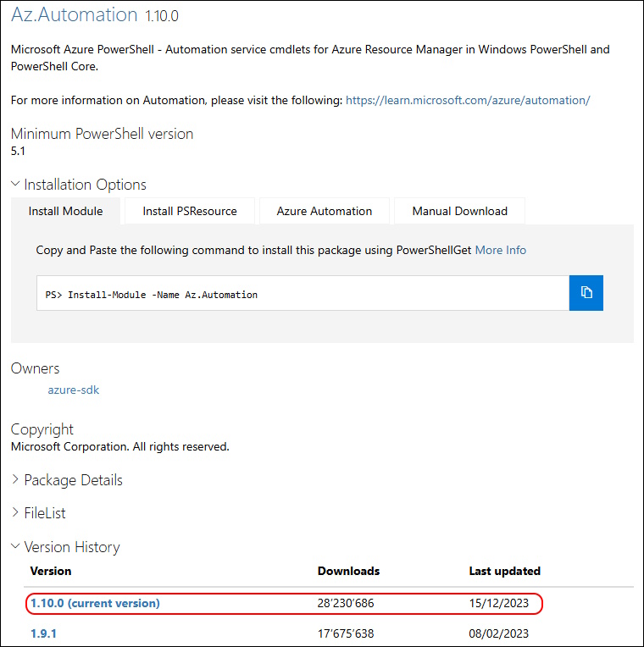This screenshot has width=644, height=647.
Task: Select the 17'675'638 downloads value
Action: 346,633
